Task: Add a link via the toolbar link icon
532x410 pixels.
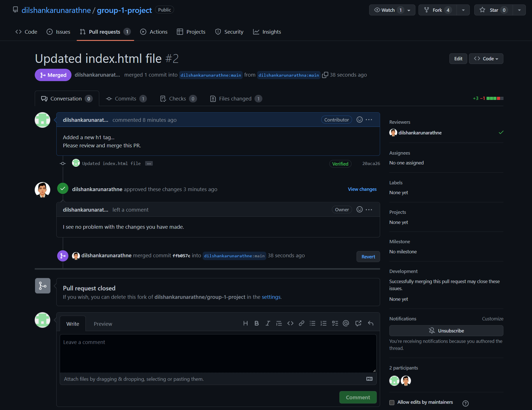Action: click(302, 323)
